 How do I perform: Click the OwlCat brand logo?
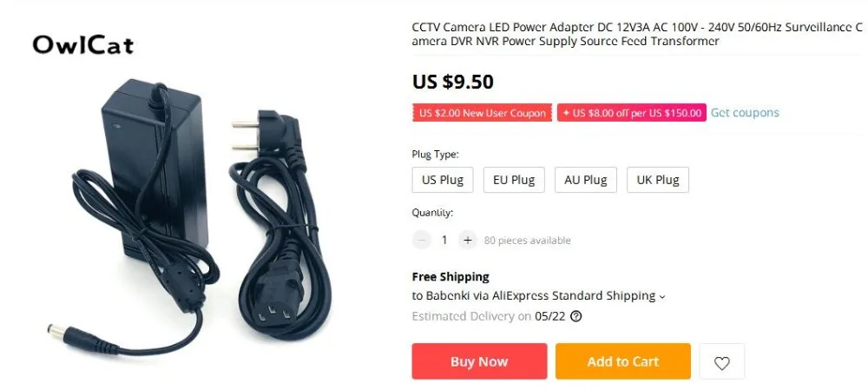pyautogui.click(x=83, y=45)
